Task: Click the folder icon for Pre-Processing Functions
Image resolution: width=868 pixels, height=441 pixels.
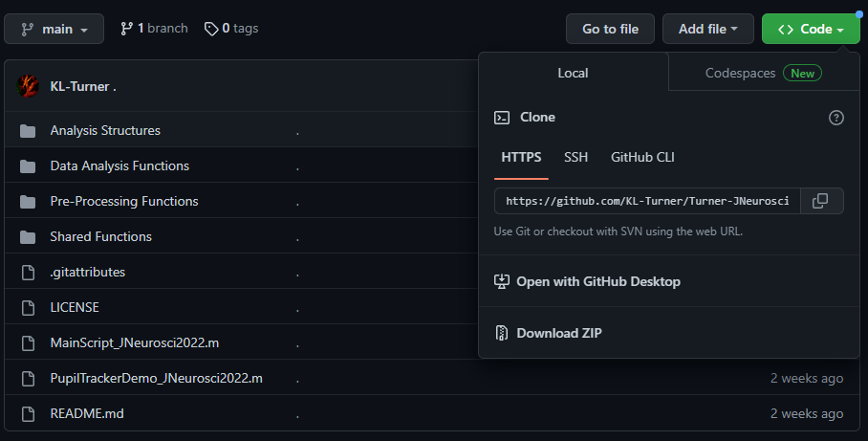Action: click(x=28, y=202)
